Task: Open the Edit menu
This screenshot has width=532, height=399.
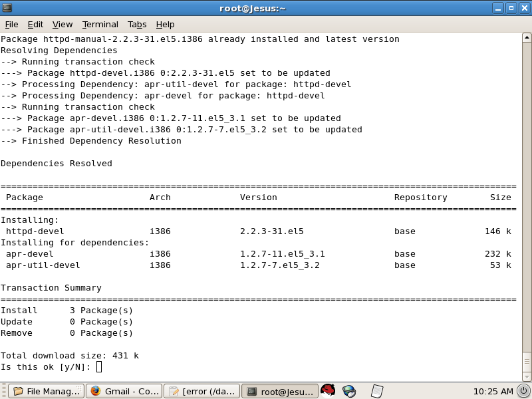Action: 35,25
